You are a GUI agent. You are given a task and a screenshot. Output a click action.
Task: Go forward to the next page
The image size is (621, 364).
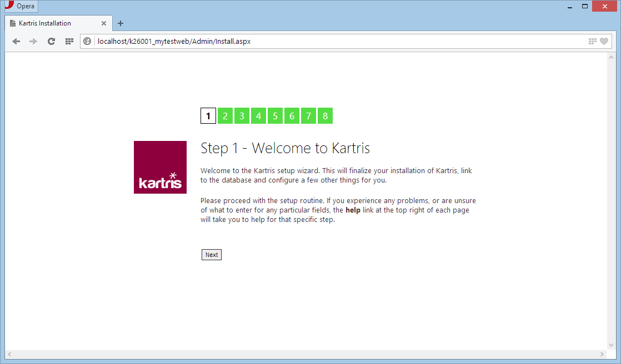[33, 41]
